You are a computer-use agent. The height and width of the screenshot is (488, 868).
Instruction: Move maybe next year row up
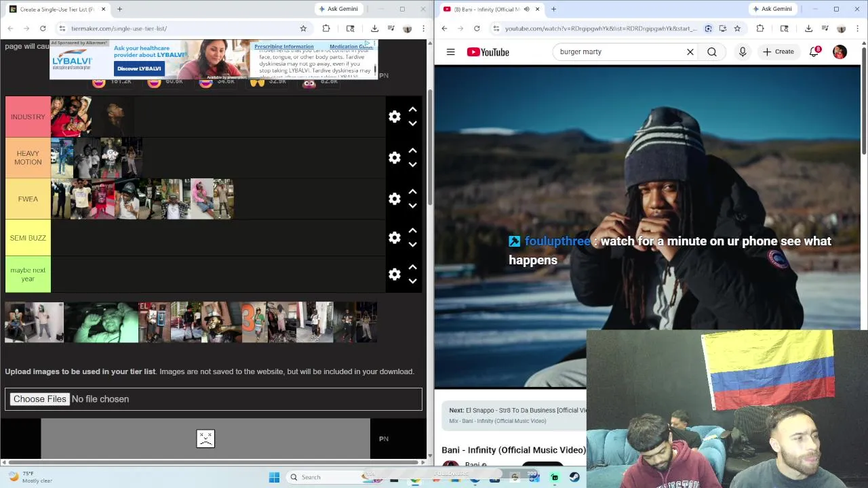(x=412, y=267)
